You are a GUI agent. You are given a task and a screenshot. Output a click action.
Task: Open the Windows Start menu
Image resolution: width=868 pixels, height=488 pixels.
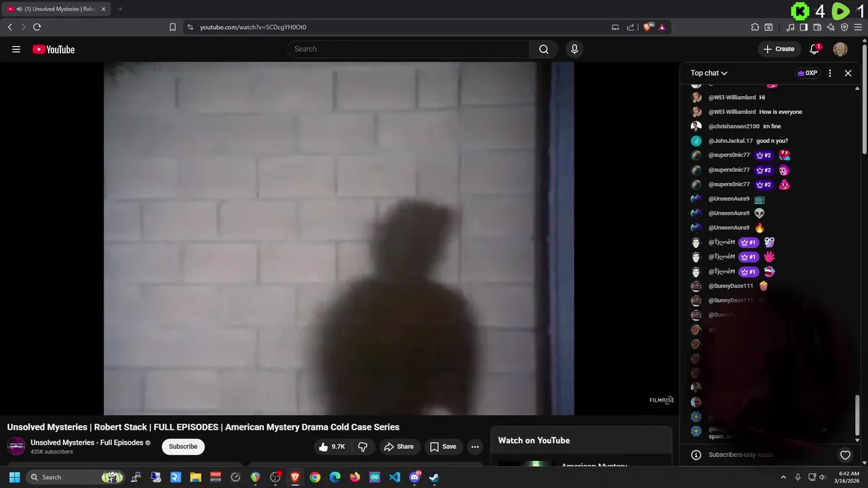pyautogui.click(x=14, y=477)
